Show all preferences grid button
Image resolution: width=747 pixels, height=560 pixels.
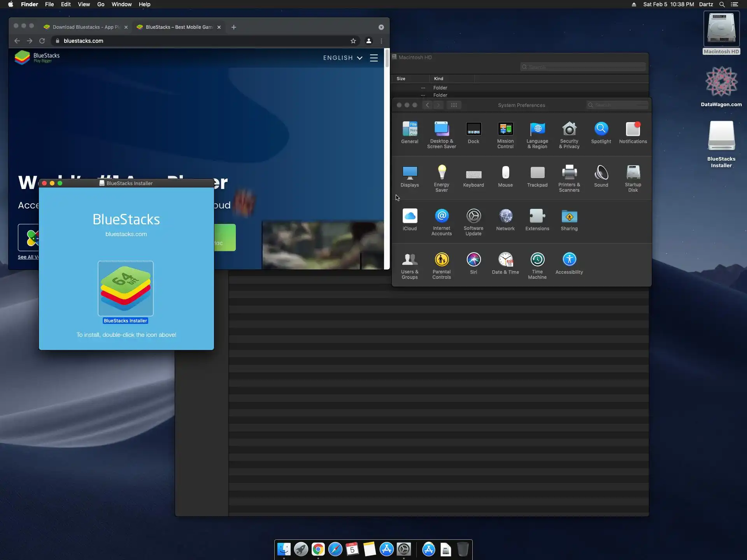click(x=454, y=105)
